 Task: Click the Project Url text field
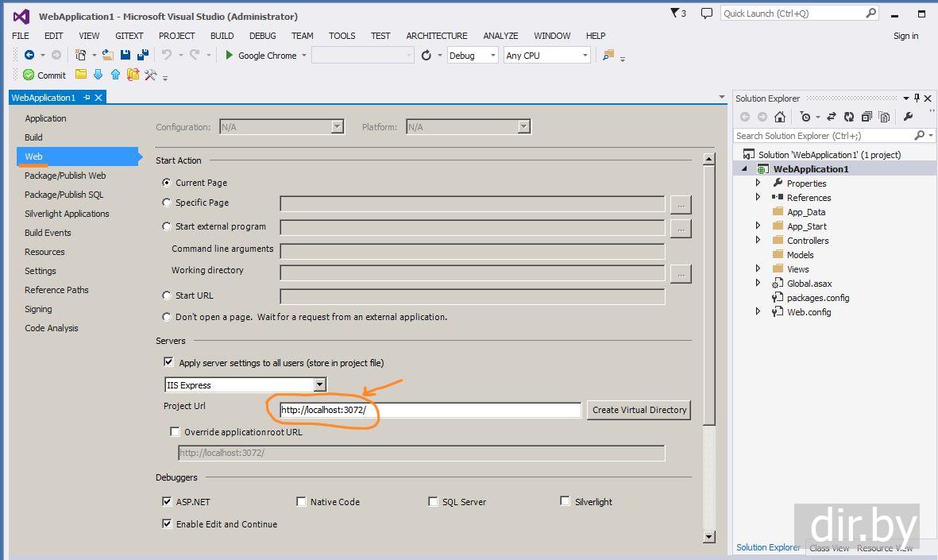pos(430,410)
